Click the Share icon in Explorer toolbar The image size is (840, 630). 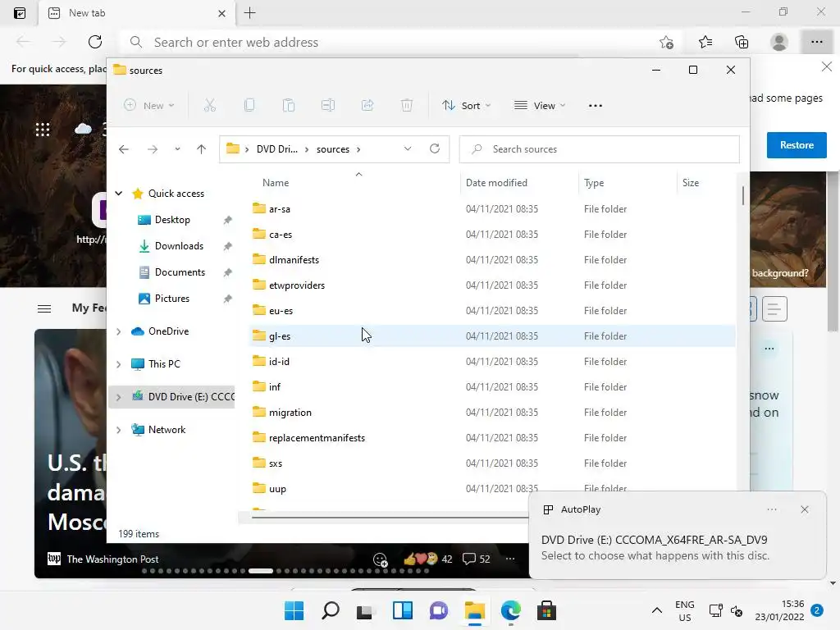coord(367,106)
